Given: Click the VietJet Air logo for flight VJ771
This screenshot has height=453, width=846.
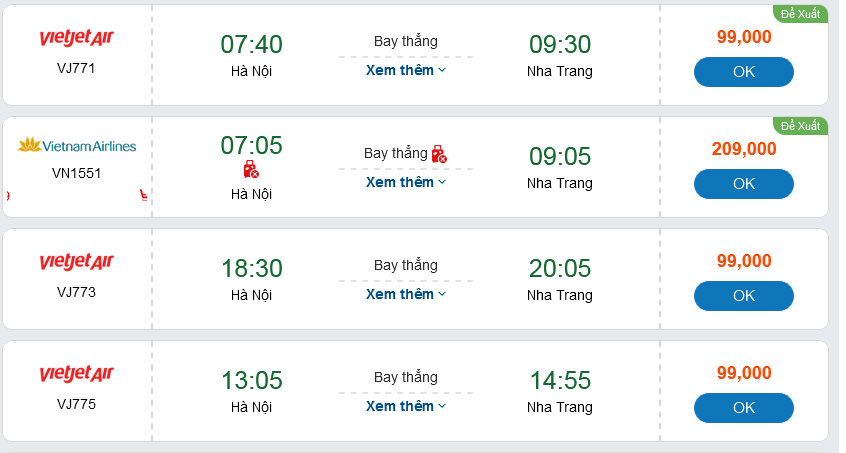Looking at the screenshot, I should [x=77, y=38].
